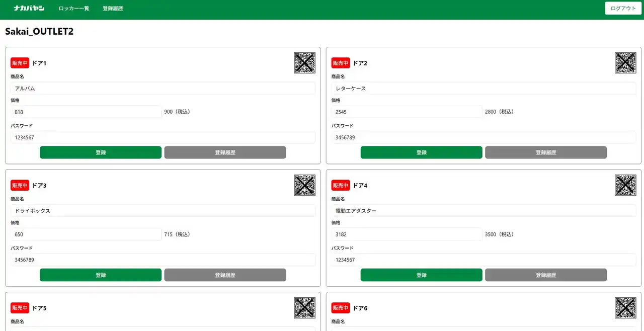This screenshot has width=644, height=331.
Task: Click the QR code icon for ドア1
Action: pyautogui.click(x=304, y=63)
